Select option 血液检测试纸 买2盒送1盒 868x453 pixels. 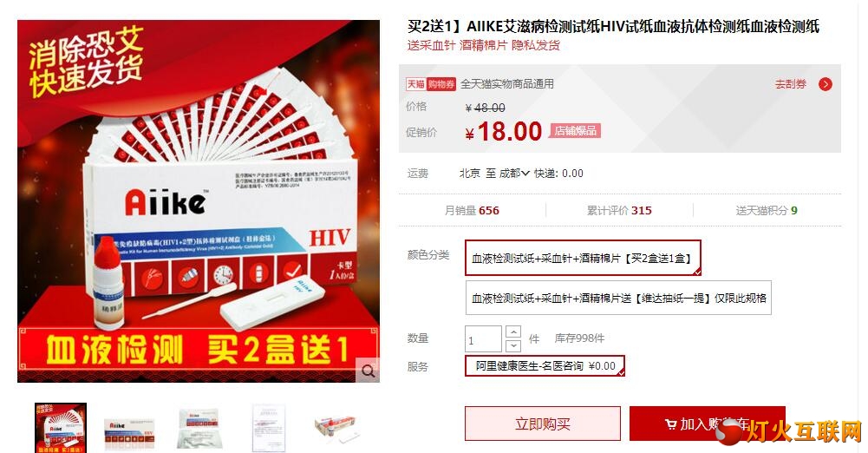click(x=583, y=258)
